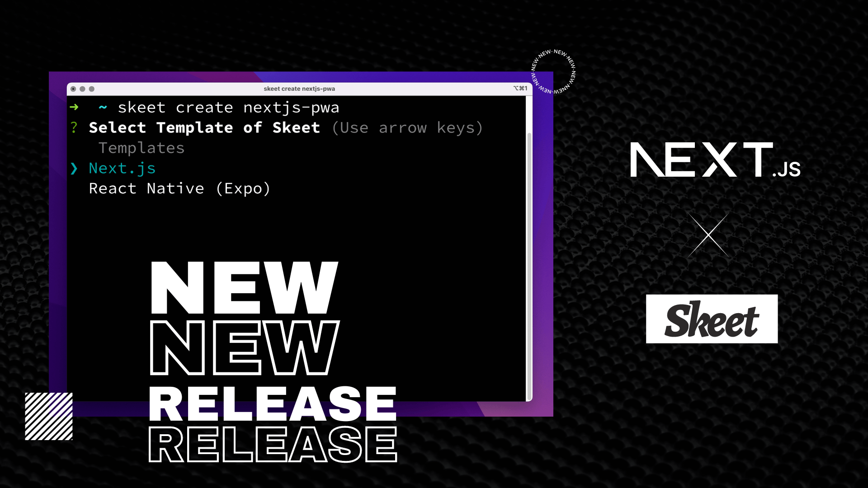This screenshot has height=488, width=868.
Task: Select Next.js template option
Action: coord(122,168)
